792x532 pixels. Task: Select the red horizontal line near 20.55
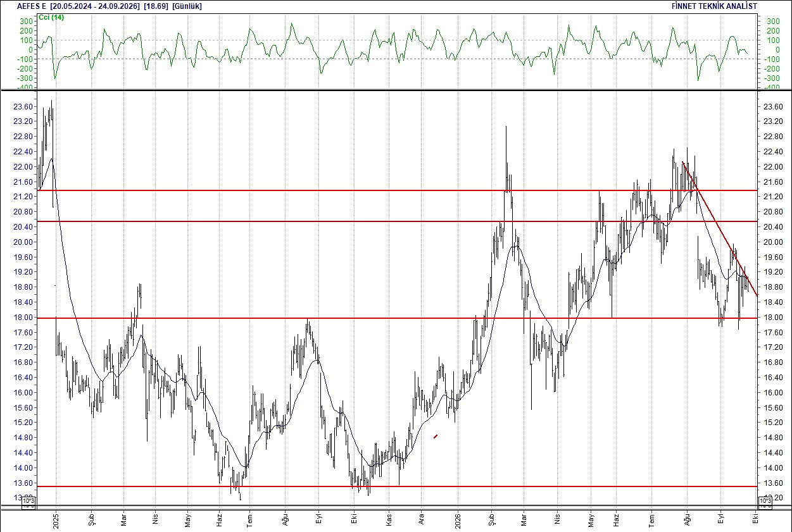(397, 221)
